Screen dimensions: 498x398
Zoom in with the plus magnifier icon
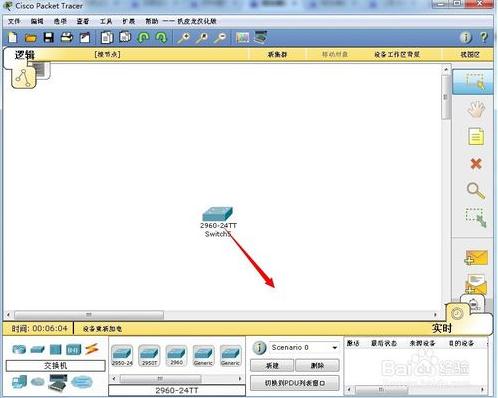click(183, 38)
